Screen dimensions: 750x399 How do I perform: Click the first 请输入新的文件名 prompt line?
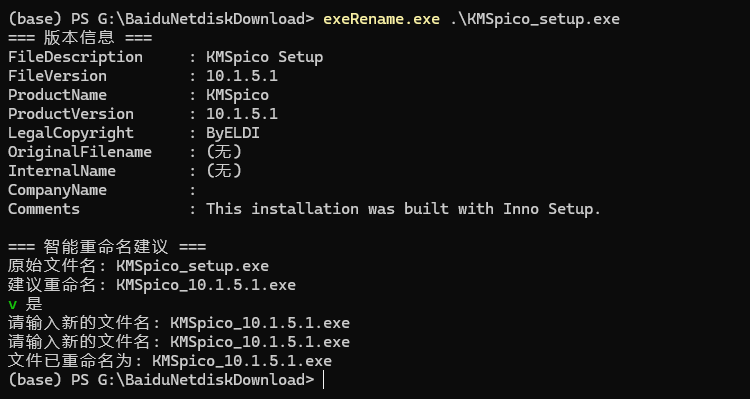click(x=179, y=323)
